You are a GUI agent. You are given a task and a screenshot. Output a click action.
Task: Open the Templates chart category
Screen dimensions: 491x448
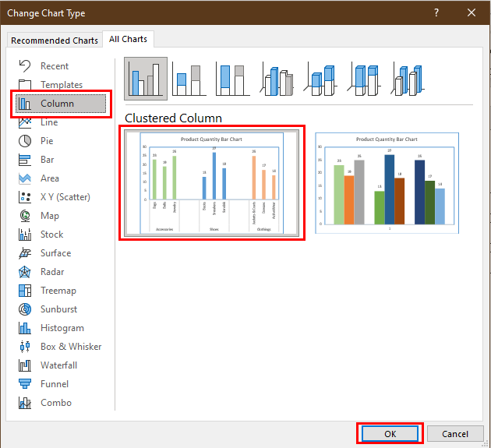tap(61, 85)
